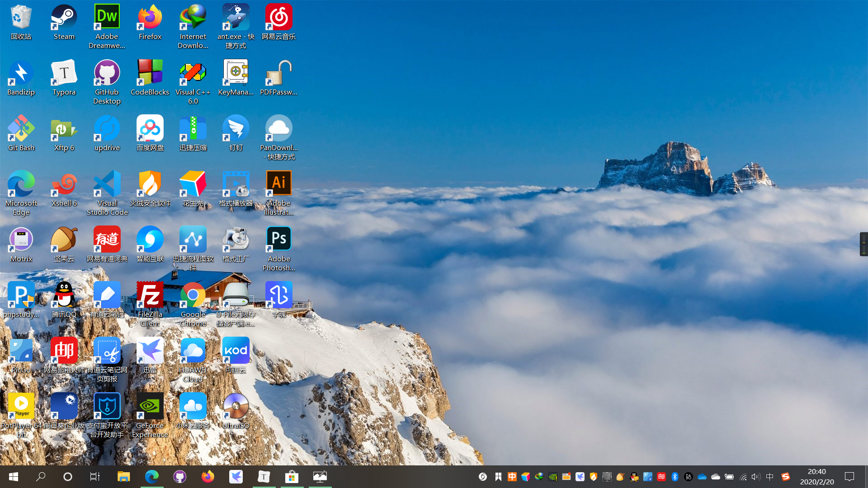Open FileZilla Client shortcut
The height and width of the screenshot is (488, 868).
click(150, 296)
